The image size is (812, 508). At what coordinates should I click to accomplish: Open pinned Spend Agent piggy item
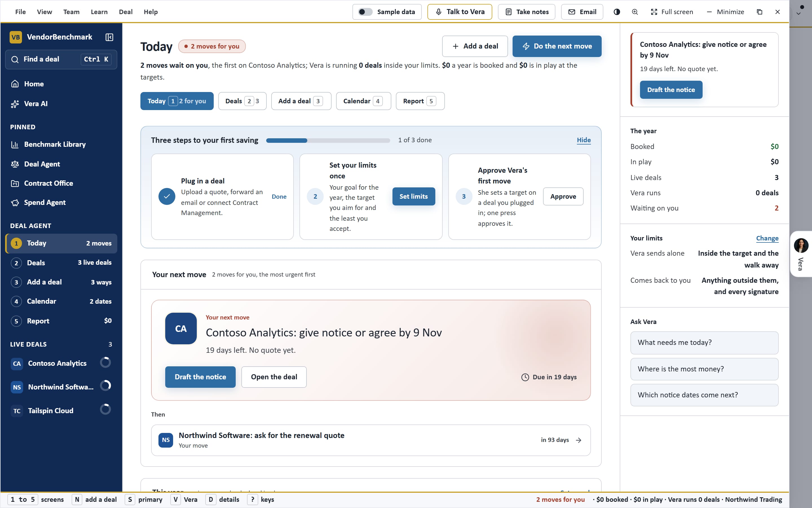click(x=61, y=203)
